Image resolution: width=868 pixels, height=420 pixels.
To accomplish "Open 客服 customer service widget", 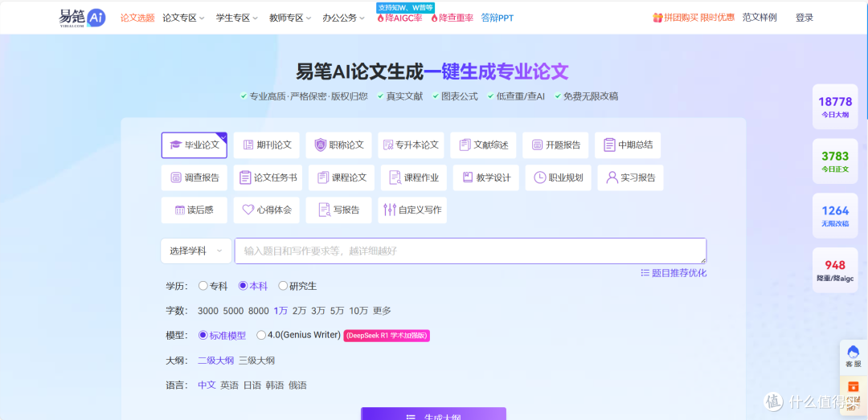I will tap(854, 357).
